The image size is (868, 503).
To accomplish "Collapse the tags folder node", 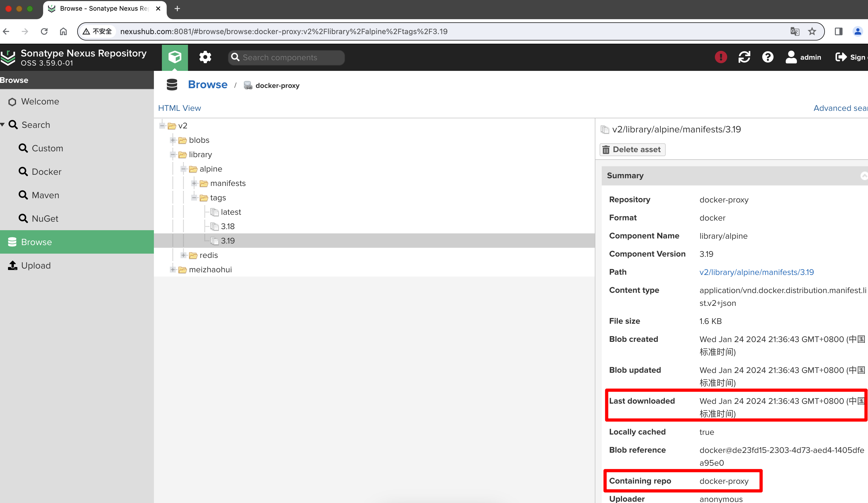I will 194,197.
